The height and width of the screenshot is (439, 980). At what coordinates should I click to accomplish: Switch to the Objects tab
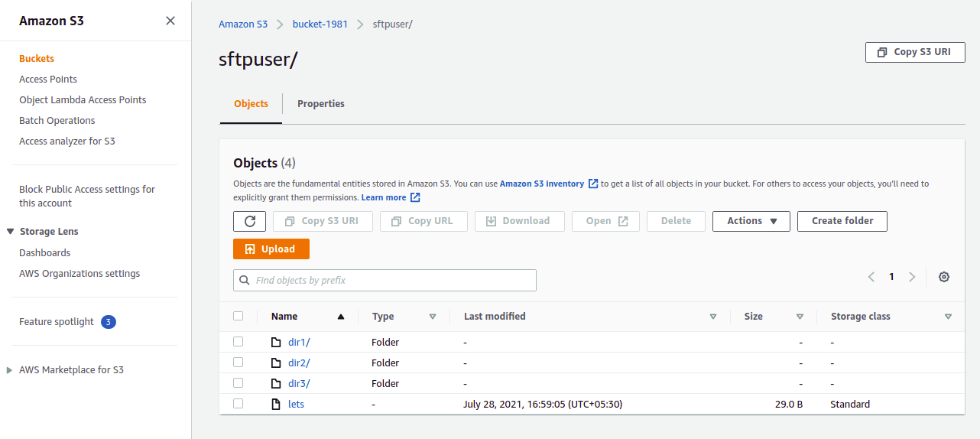tap(251, 104)
